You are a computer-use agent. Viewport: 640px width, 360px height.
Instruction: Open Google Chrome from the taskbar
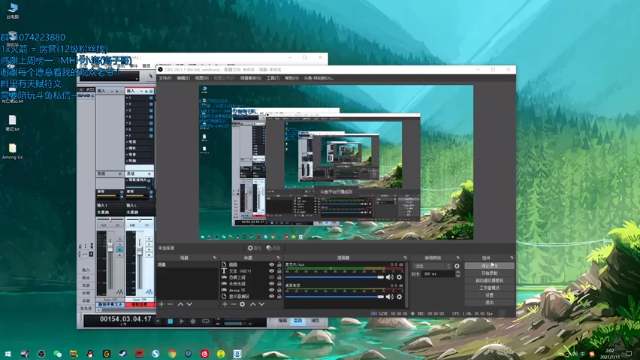(x=172, y=354)
